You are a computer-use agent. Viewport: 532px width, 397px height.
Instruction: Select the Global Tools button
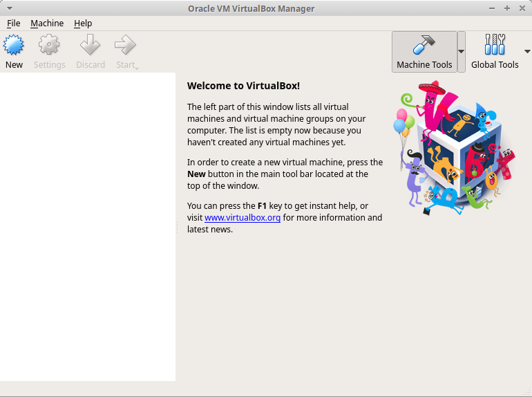495,52
